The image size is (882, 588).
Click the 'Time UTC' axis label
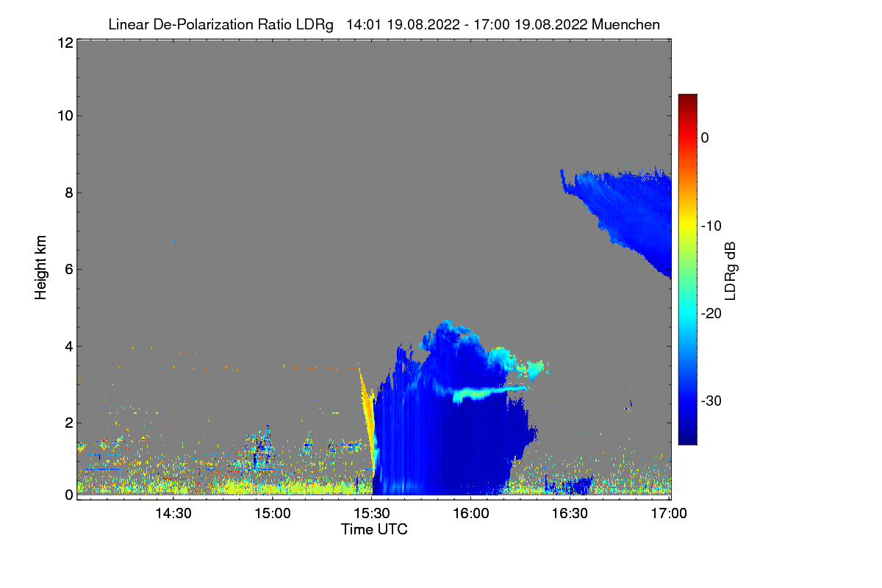[374, 529]
